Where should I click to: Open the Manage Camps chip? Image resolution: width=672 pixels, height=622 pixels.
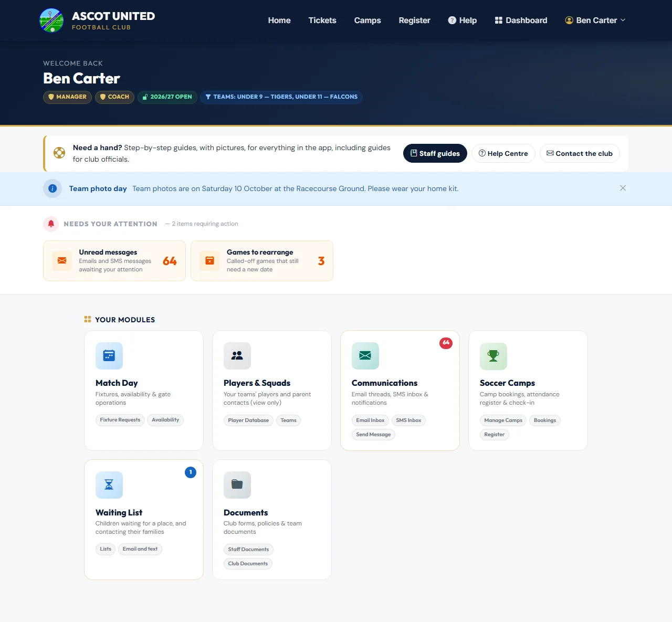(x=503, y=420)
